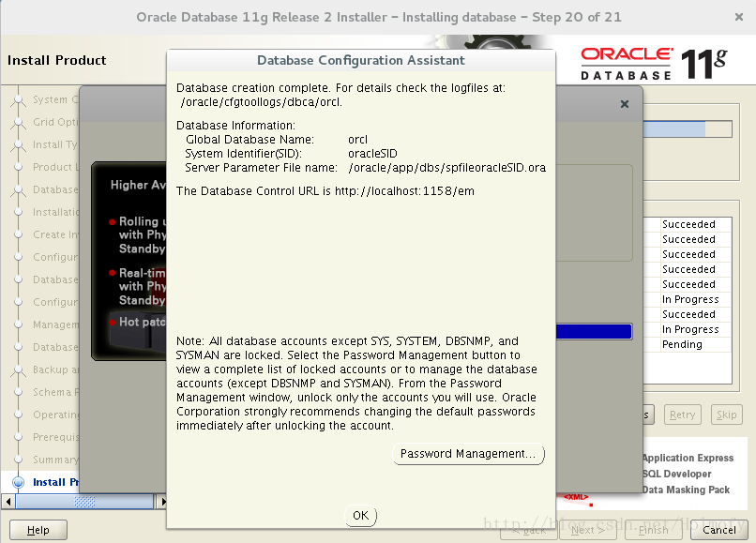Click the XML icon in the banner
Screen dimensions: 756x543
pos(577,498)
